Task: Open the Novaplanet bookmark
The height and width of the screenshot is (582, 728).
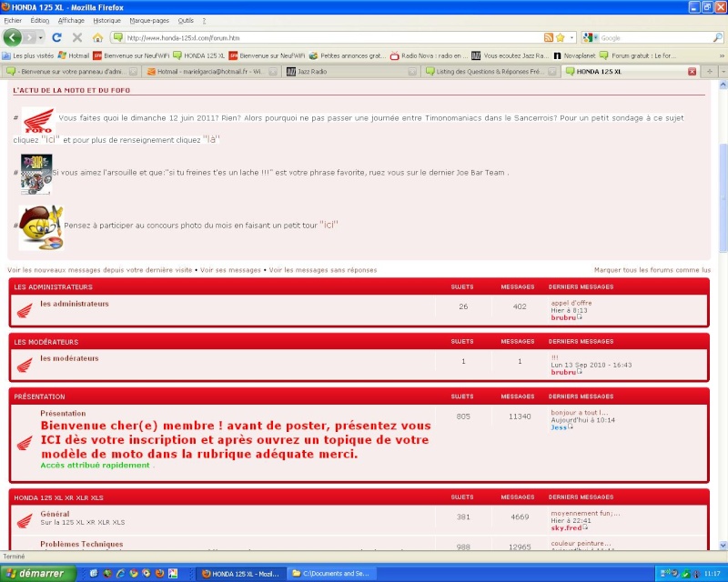Action: (x=575, y=55)
